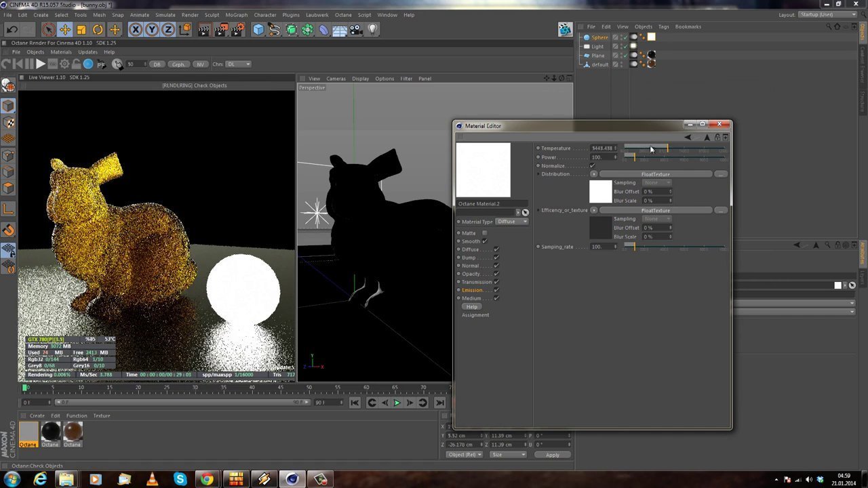Click the Octane lock resolution icon
This screenshot has width=868, height=488.
[76, 64]
